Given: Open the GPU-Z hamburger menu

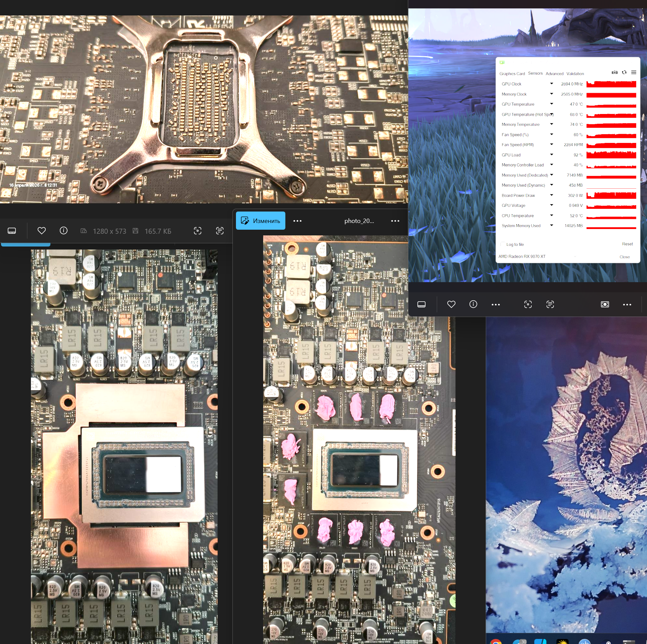Looking at the screenshot, I should pyautogui.click(x=634, y=72).
